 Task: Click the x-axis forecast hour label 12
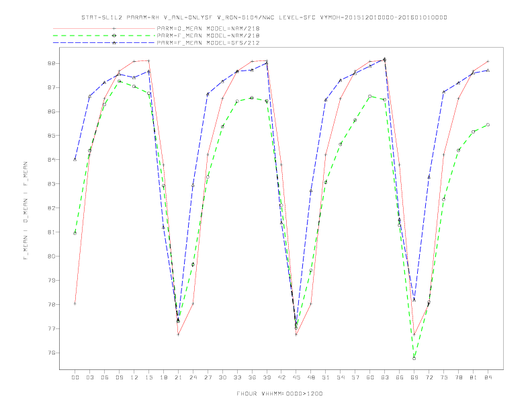pyautogui.click(x=134, y=377)
